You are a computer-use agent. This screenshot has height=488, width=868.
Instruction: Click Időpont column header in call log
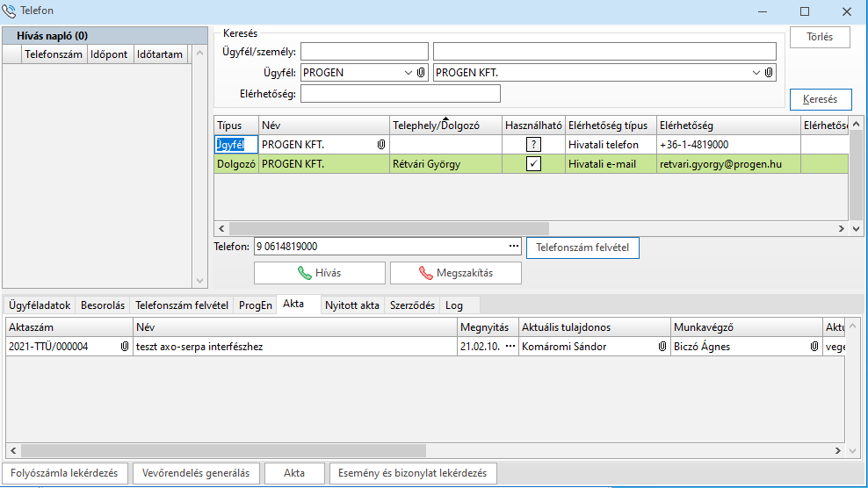pyautogui.click(x=110, y=54)
